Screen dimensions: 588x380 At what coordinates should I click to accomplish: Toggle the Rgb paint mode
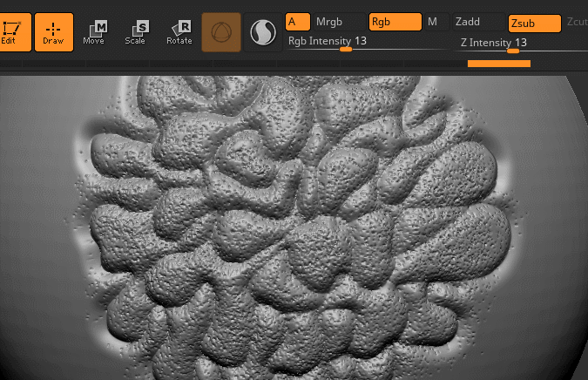point(395,22)
